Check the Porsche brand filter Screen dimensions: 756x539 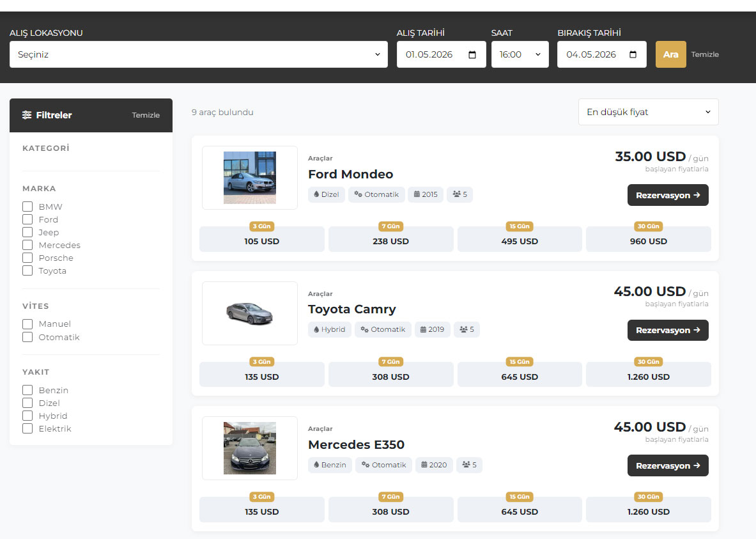click(27, 258)
